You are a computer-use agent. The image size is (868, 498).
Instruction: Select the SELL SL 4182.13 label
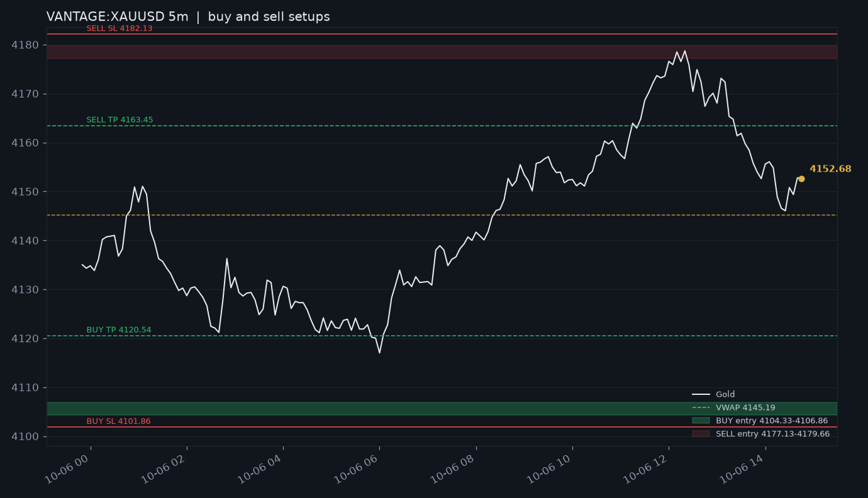(120, 28)
